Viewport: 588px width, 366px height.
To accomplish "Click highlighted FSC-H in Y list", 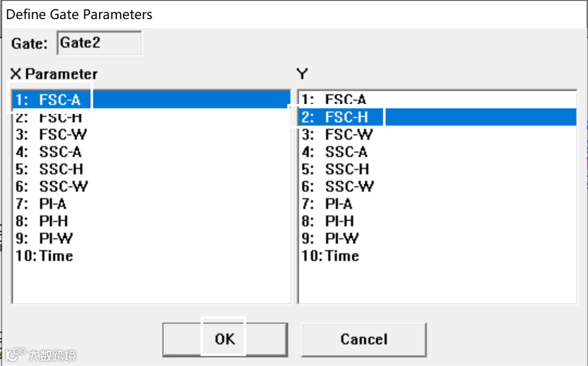I will tap(346, 117).
